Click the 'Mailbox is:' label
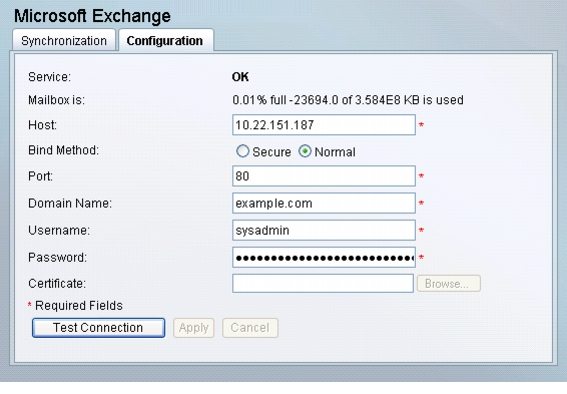This screenshot has width=567, height=394. [x=56, y=100]
